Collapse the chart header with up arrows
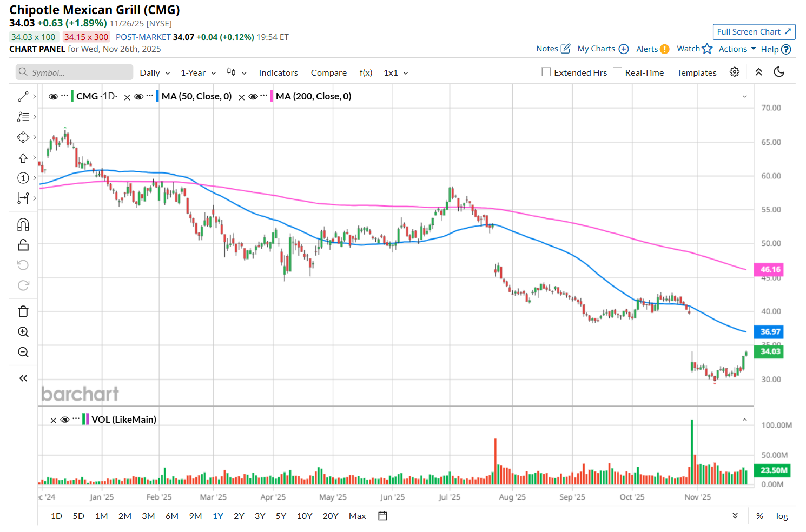Screen dimensions: 806x532 tap(759, 72)
